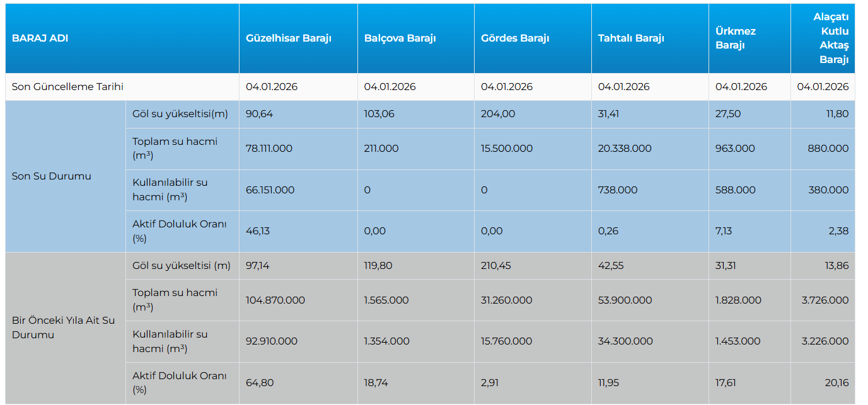
Task: Select the Son Su Durumu section label
Action: 52,176
